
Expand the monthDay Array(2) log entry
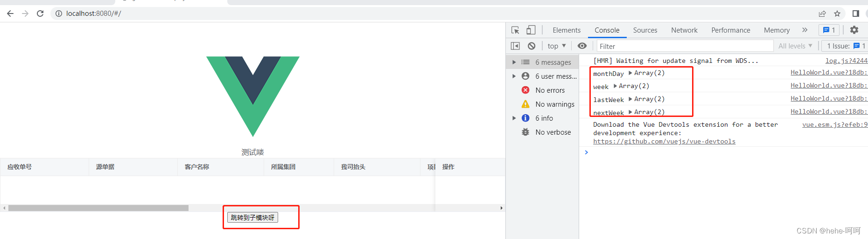(x=630, y=73)
